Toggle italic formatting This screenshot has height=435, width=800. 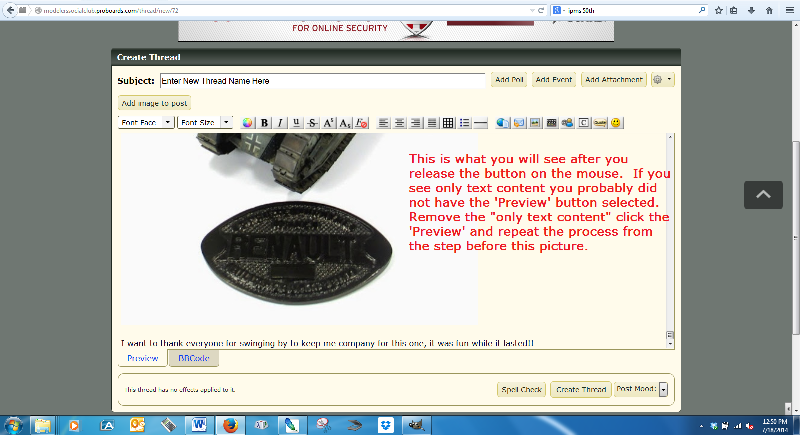[x=280, y=123]
